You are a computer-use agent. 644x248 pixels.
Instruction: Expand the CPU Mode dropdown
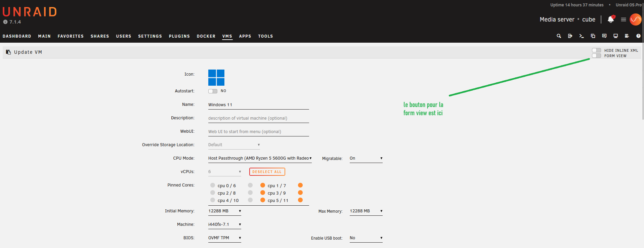[x=260, y=158]
